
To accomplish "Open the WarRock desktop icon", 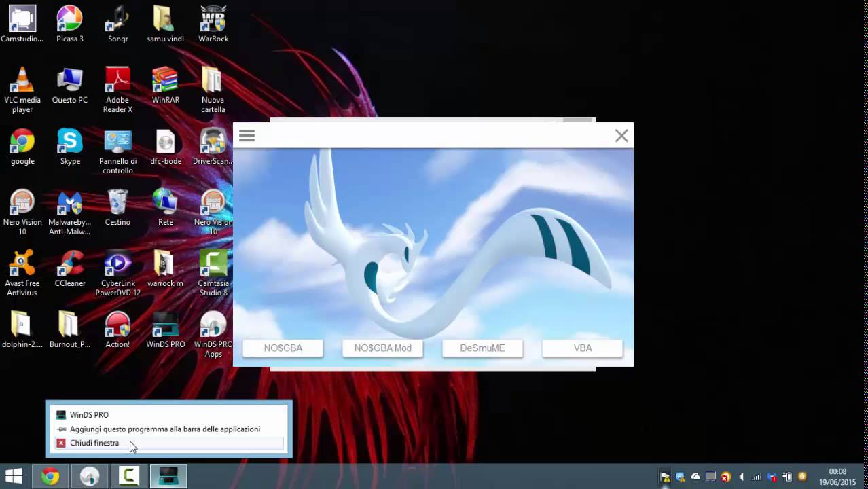I will [x=213, y=24].
